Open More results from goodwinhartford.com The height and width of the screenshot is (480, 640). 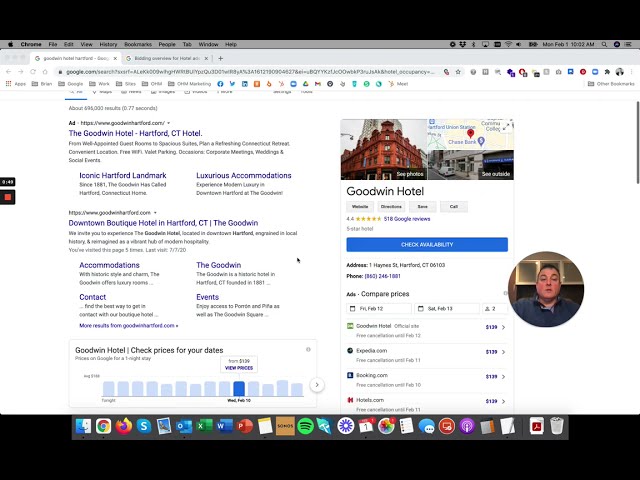[129, 326]
